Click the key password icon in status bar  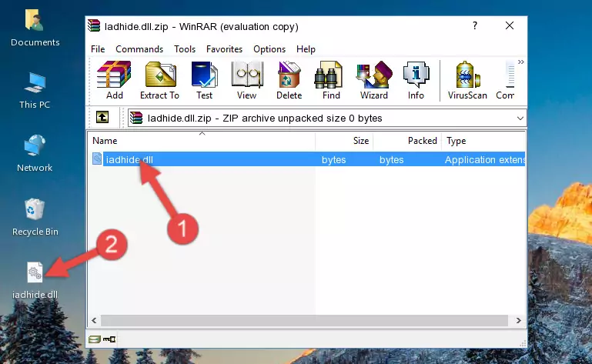(x=109, y=339)
